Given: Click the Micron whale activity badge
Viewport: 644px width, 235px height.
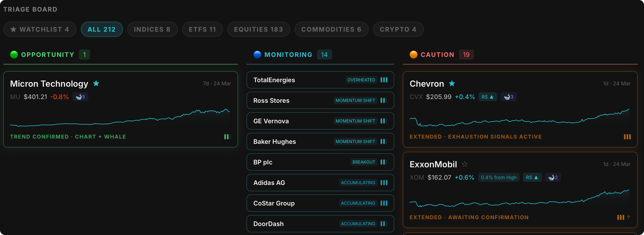Looking at the screenshot, I should click(x=80, y=97).
